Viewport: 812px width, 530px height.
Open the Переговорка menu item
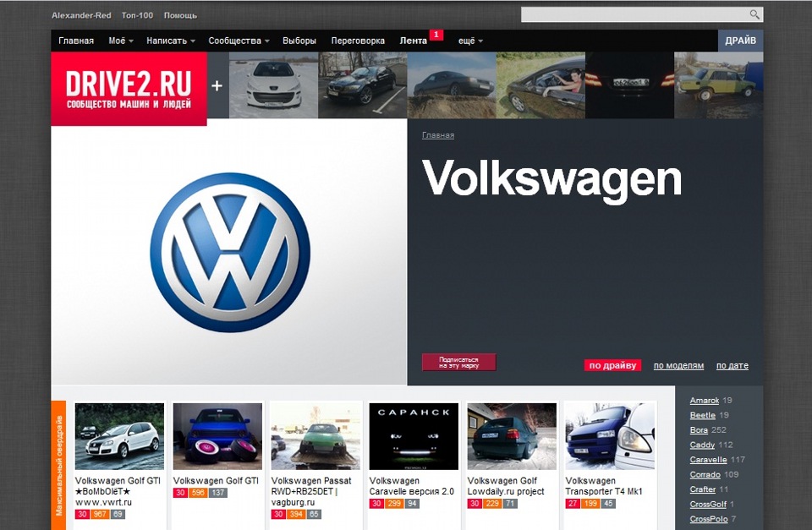tap(358, 41)
